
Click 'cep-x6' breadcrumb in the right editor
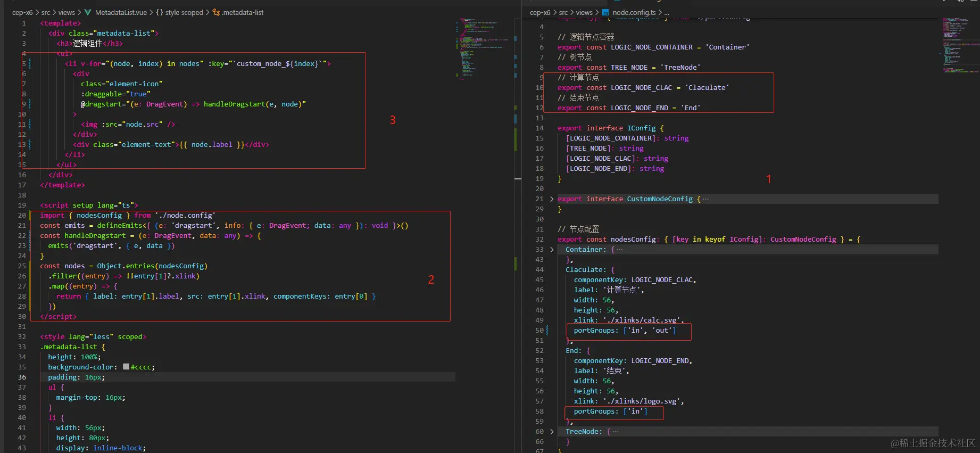coord(540,12)
